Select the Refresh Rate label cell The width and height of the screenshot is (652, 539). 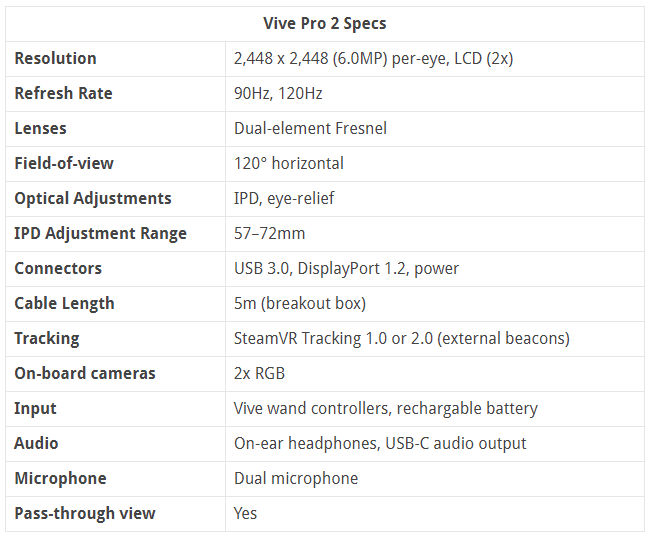click(x=63, y=93)
